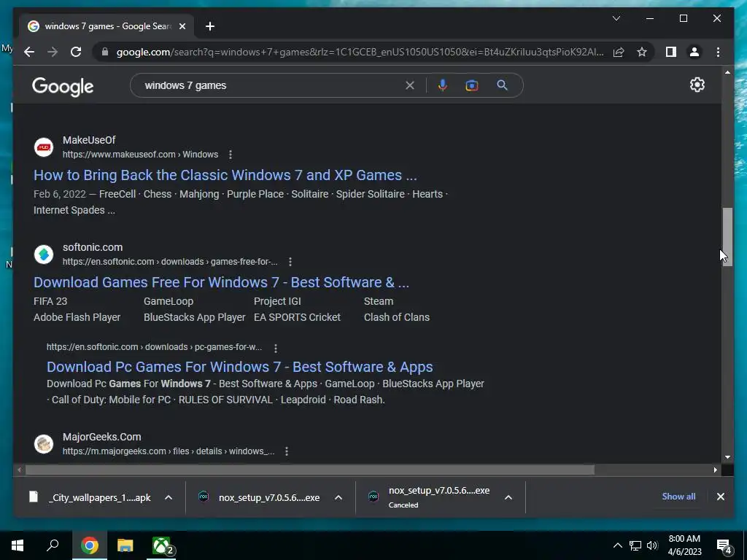
Task: Go to Google home via logo
Action: (x=63, y=87)
